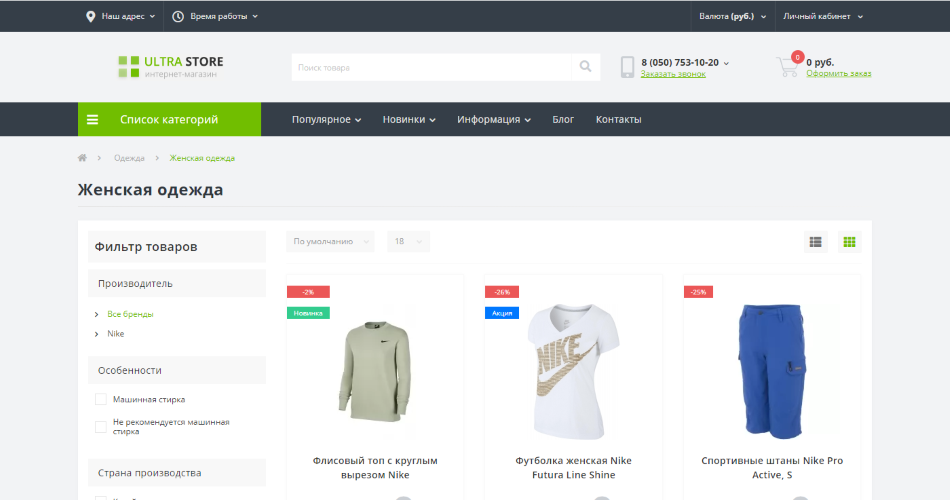Click the search magnifier button
950x500 pixels.
(x=585, y=67)
